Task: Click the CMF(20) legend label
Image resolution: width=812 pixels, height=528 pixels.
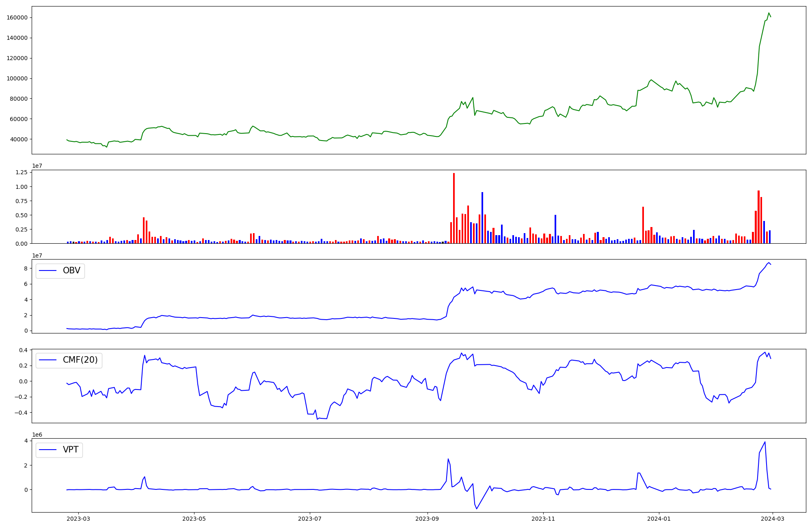Action: pyautogui.click(x=80, y=360)
